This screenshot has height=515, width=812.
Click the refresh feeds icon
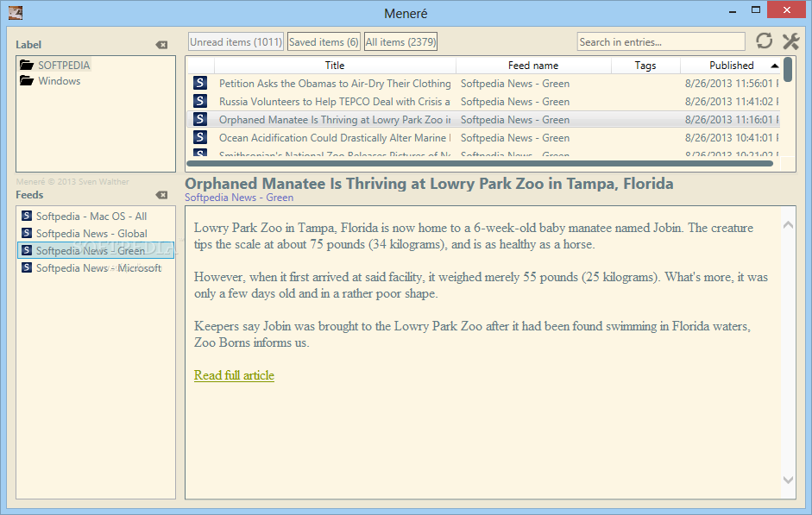coord(764,41)
